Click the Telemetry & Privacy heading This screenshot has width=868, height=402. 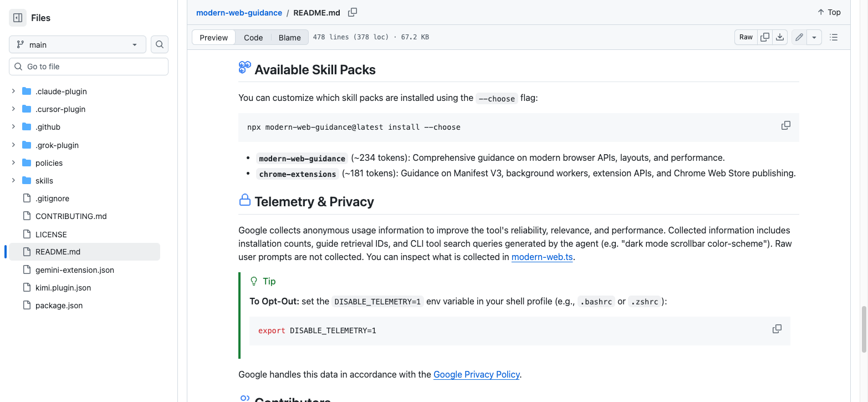(x=314, y=202)
